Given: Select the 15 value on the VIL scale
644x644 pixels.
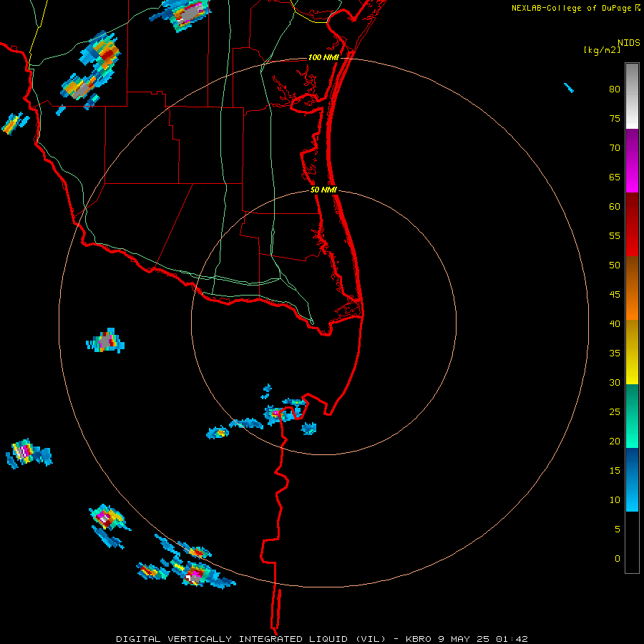Looking at the screenshot, I should (x=615, y=470).
